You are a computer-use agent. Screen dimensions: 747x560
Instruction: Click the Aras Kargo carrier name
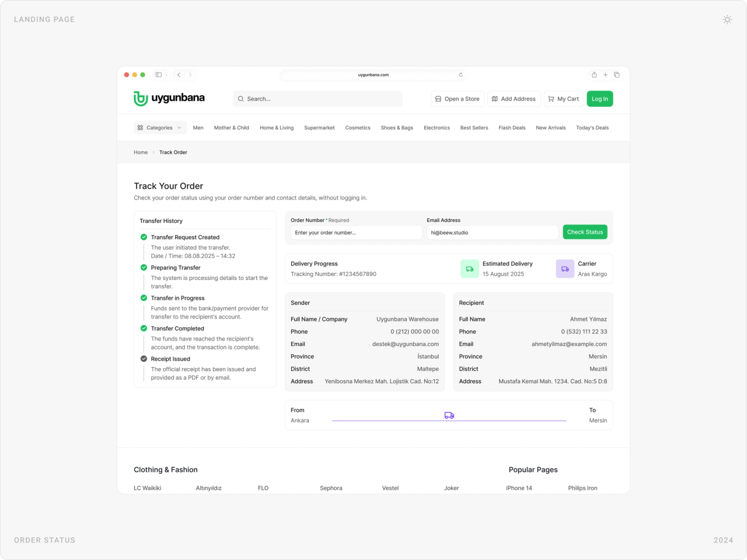[592, 274]
